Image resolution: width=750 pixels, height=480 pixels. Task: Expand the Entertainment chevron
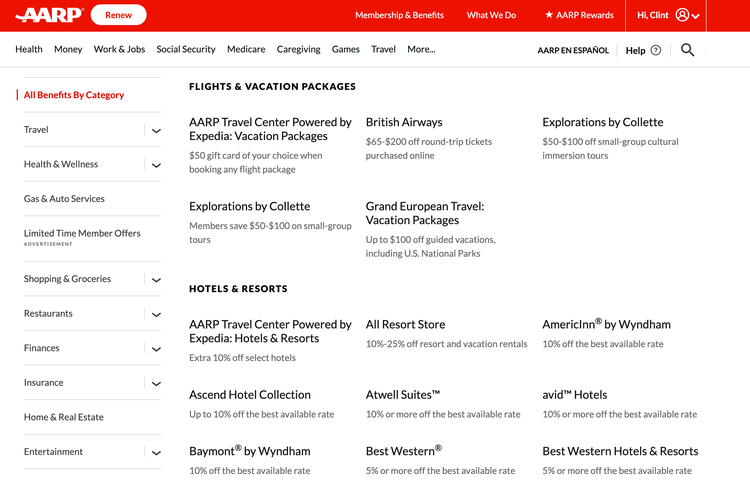click(156, 452)
